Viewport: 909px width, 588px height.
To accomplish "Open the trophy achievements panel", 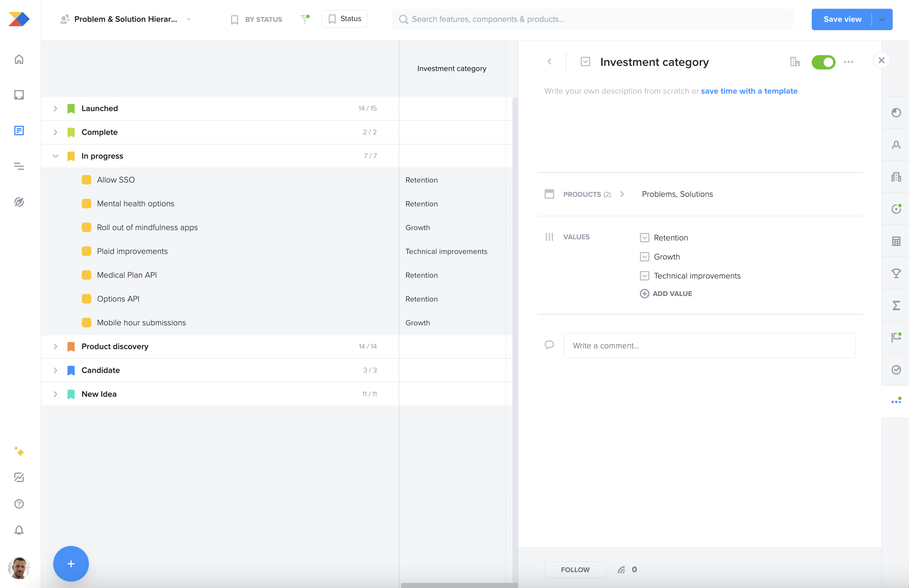I will pyautogui.click(x=896, y=273).
